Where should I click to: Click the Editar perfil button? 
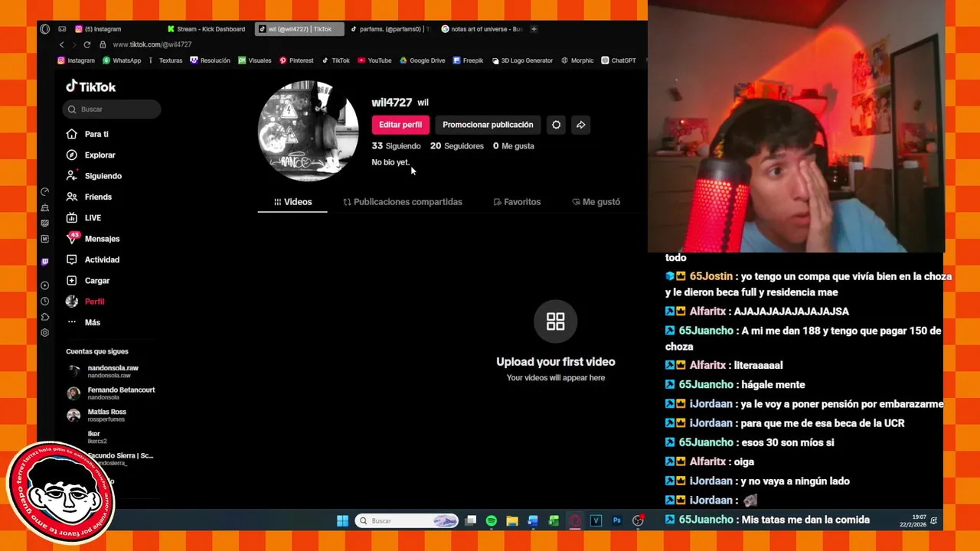[x=400, y=125]
